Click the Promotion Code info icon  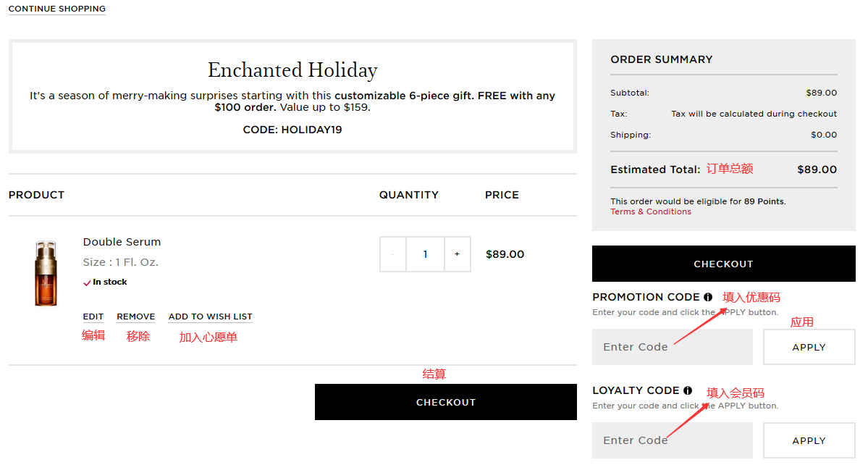[708, 297]
